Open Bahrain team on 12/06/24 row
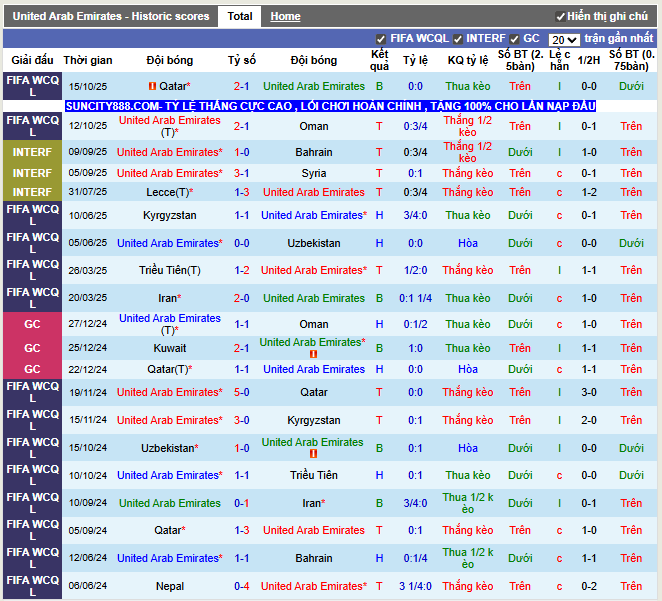The width and height of the screenshot is (662, 601). coord(314,558)
